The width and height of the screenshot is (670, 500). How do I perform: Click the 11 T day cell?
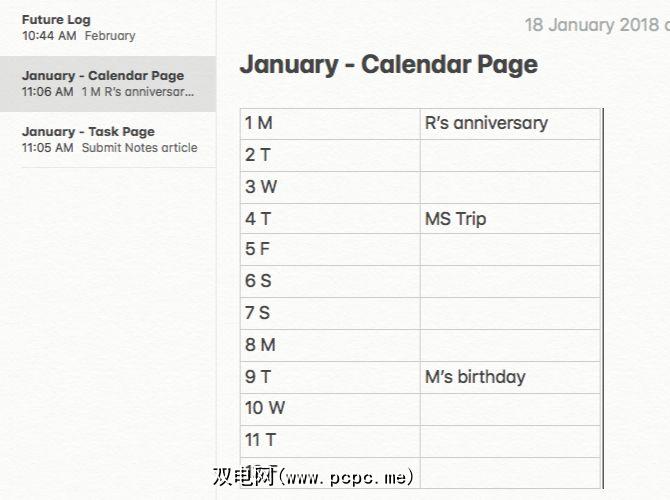point(330,440)
